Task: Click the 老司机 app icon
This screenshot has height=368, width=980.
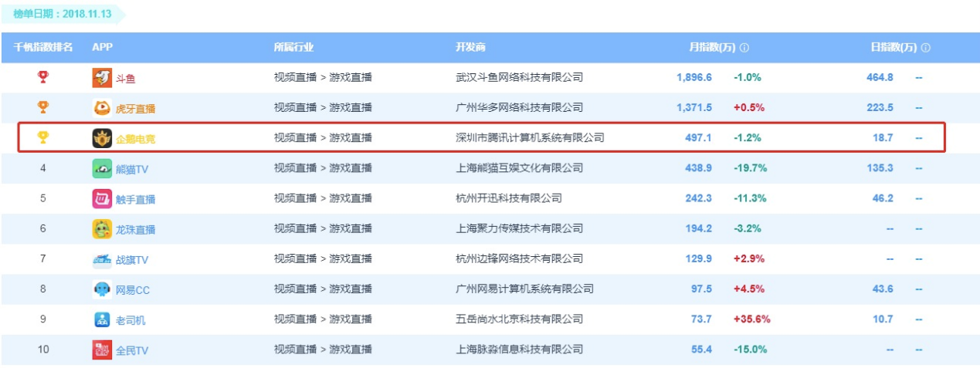Action: coord(102,319)
